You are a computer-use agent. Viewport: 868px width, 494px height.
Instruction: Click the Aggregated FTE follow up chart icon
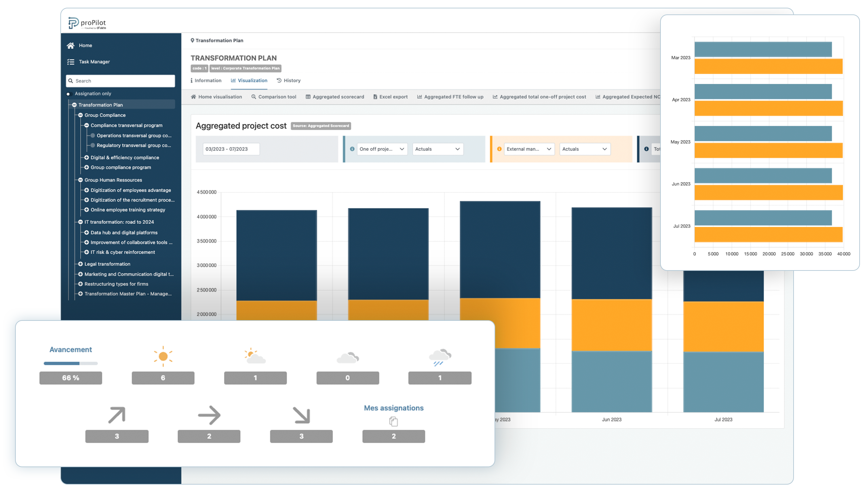pos(419,97)
